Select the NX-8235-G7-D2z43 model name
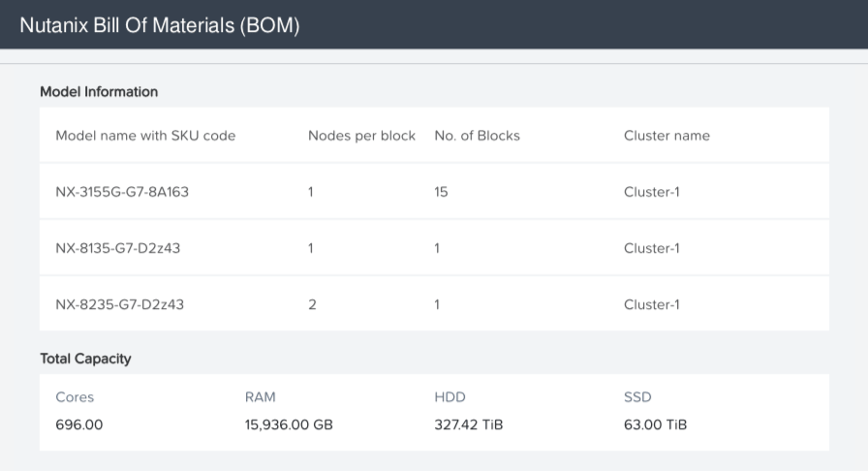The width and height of the screenshot is (868, 471). pos(120,304)
